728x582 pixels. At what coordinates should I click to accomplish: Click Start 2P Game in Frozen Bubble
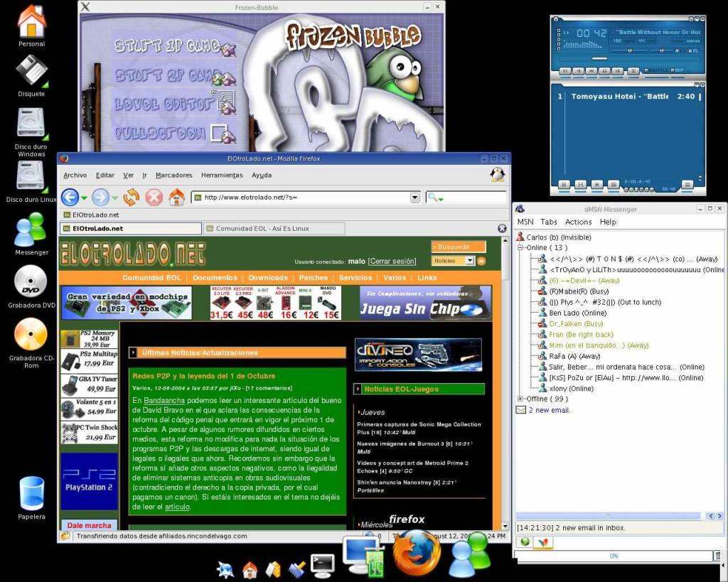175,76
